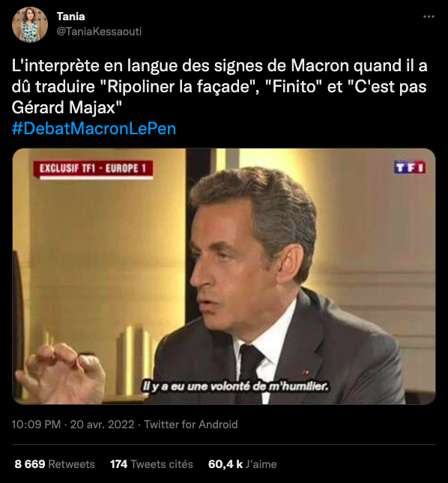
Task: View the 174 Tweets cités list
Action: 151,464
